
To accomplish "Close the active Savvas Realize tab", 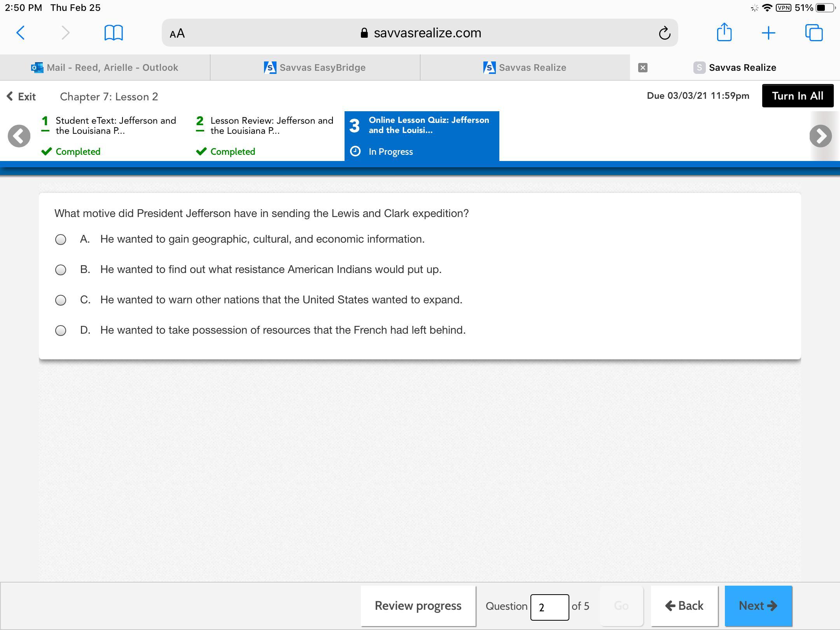I will [643, 68].
